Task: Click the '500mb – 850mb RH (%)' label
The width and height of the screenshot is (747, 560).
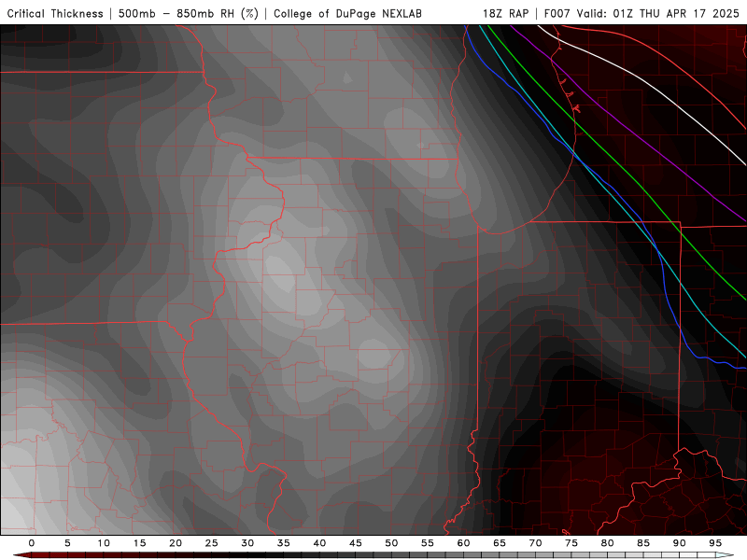Action: tap(189, 13)
